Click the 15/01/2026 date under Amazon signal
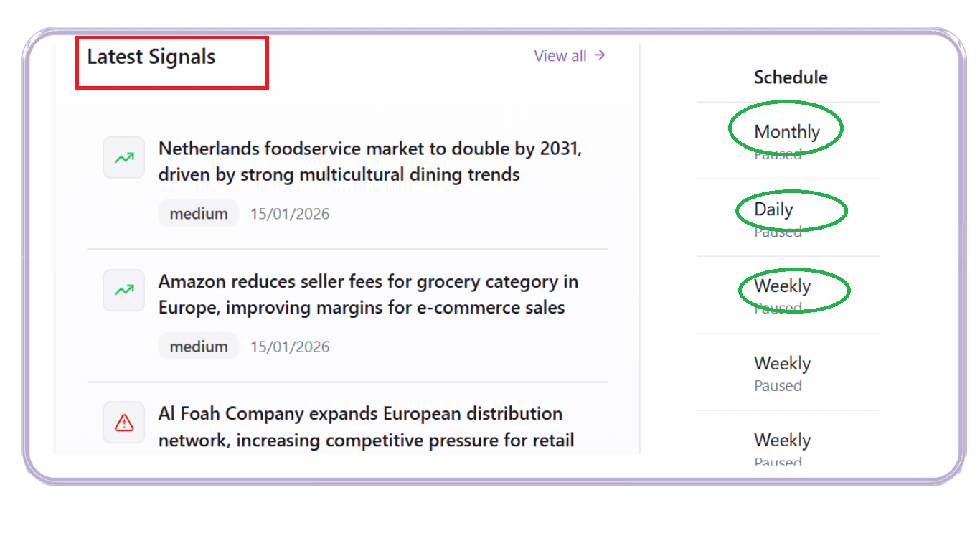Screen dimensions: 980x551 coord(290,347)
